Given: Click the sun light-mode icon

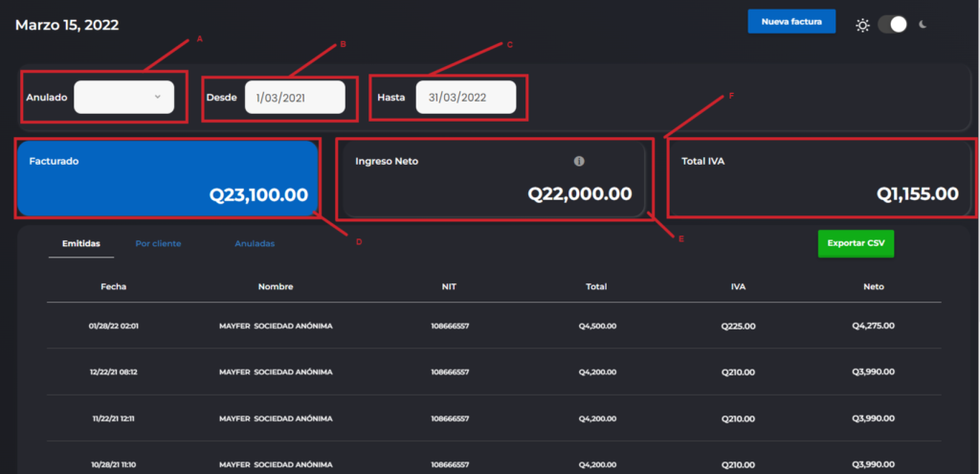Looking at the screenshot, I should (x=862, y=25).
